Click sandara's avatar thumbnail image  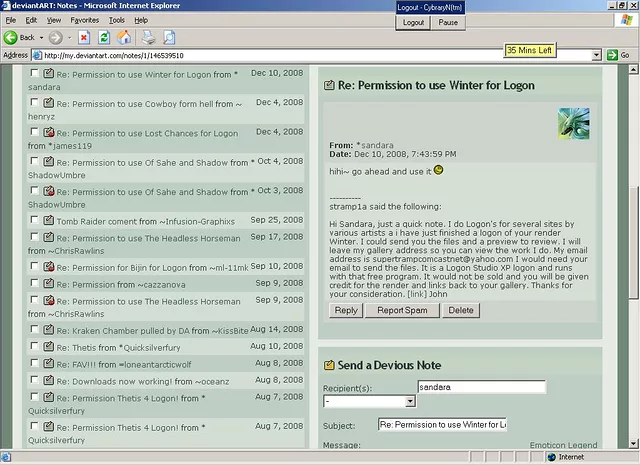[x=573, y=123]
